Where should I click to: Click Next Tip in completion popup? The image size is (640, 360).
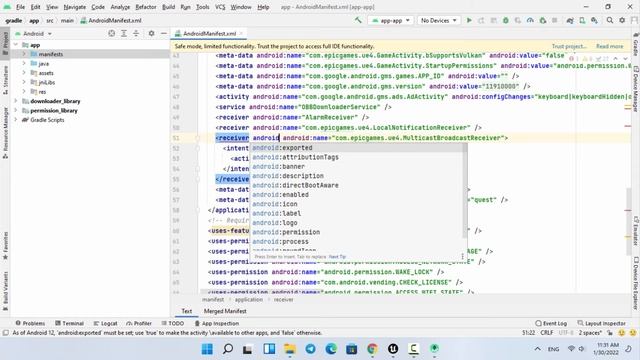click(x=337, y=257)
